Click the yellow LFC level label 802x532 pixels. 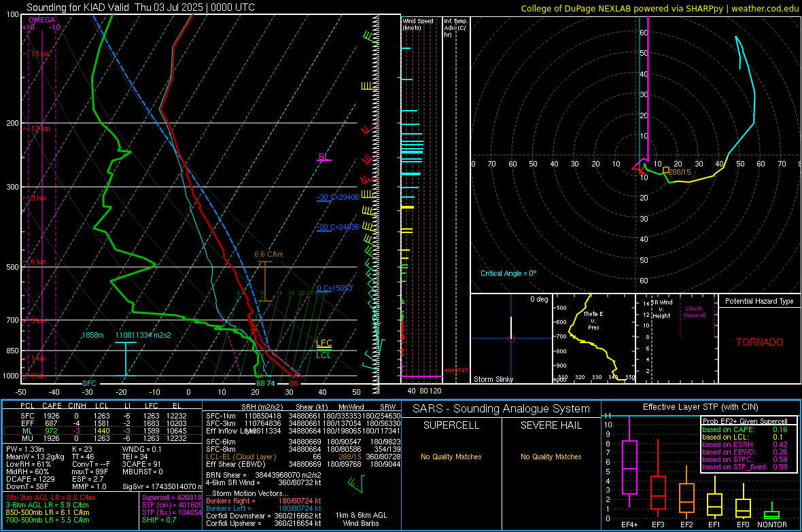click(324, 343)
